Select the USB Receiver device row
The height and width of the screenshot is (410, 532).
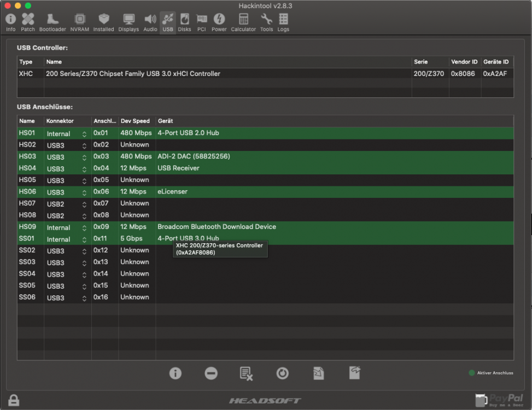265,168
